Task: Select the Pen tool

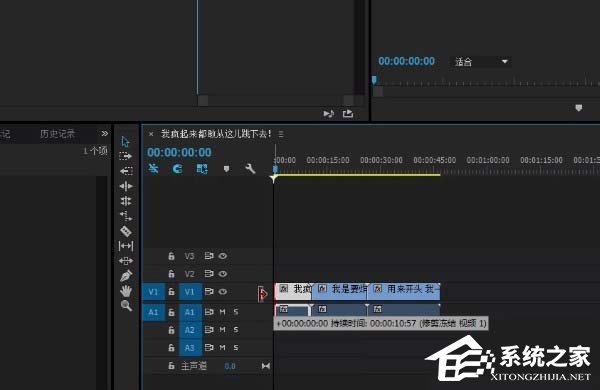Action: pyautogui.click(x=126, y=276)
